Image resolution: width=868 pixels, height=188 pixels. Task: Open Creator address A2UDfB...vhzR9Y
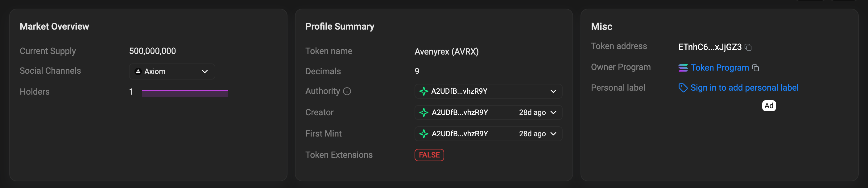(x=460, y=112)
